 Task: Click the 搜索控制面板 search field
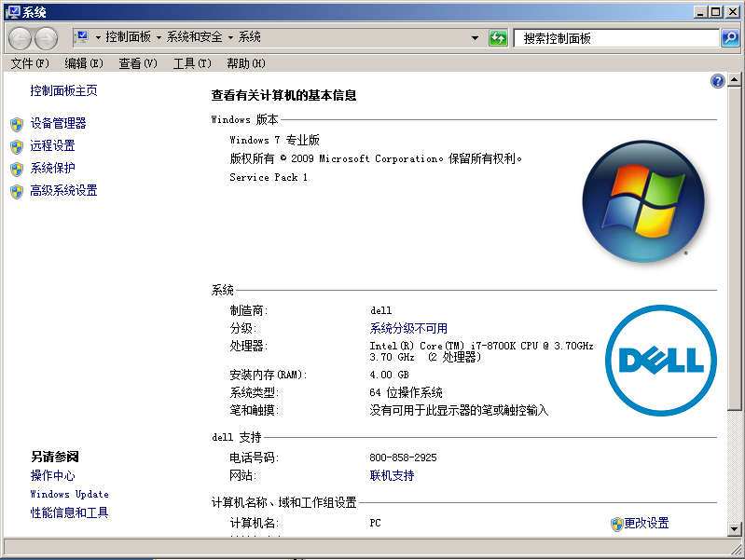616,38
